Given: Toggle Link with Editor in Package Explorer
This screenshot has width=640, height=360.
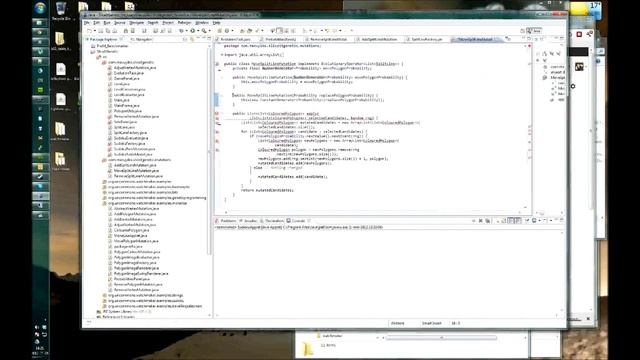Looking at the screenshot, I should coord(192,39).
